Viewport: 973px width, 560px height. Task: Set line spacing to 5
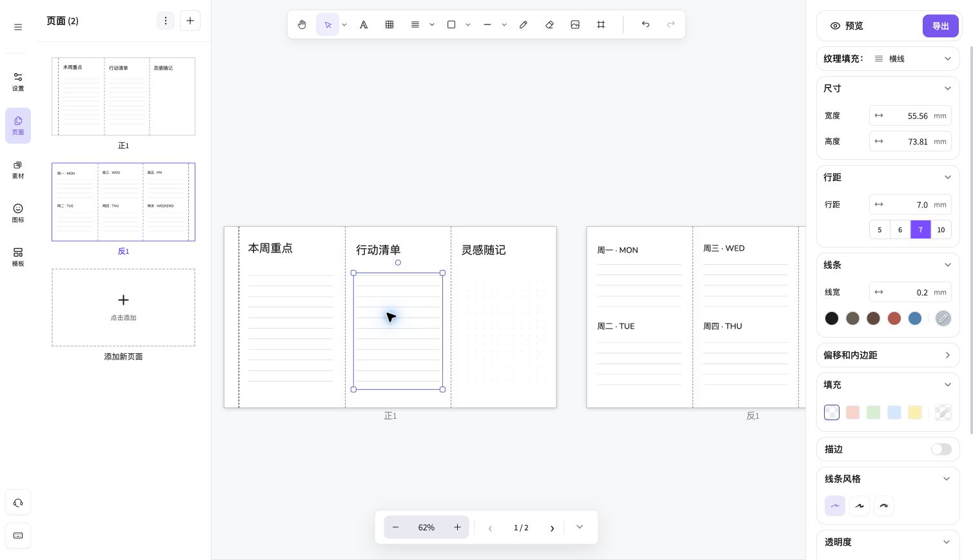880,229
